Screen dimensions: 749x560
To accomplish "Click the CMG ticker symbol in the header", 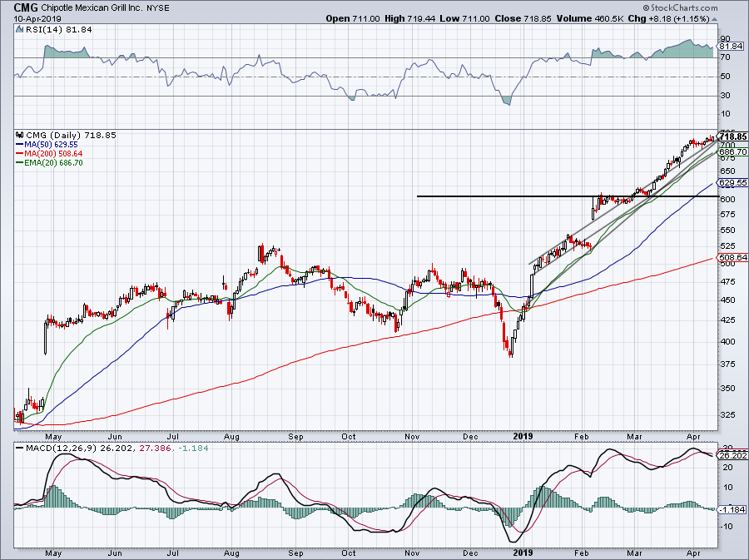I will [x=16, y=7].
